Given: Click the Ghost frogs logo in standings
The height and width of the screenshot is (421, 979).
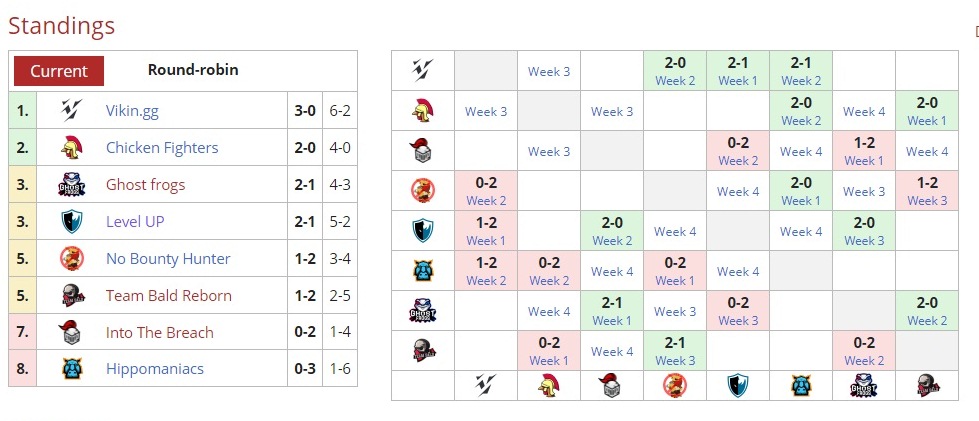Looking at the screenshot, I should pos(71,185).
